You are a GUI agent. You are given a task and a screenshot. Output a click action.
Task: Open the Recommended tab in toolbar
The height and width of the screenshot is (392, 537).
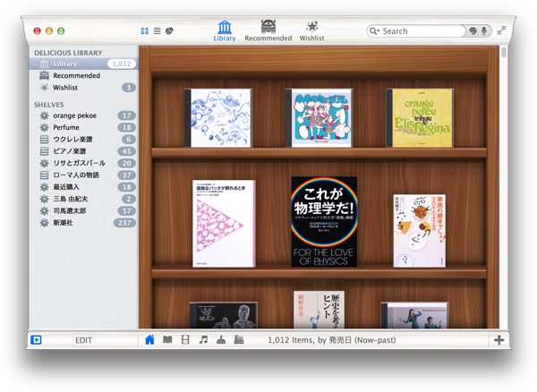pos(268,30)
